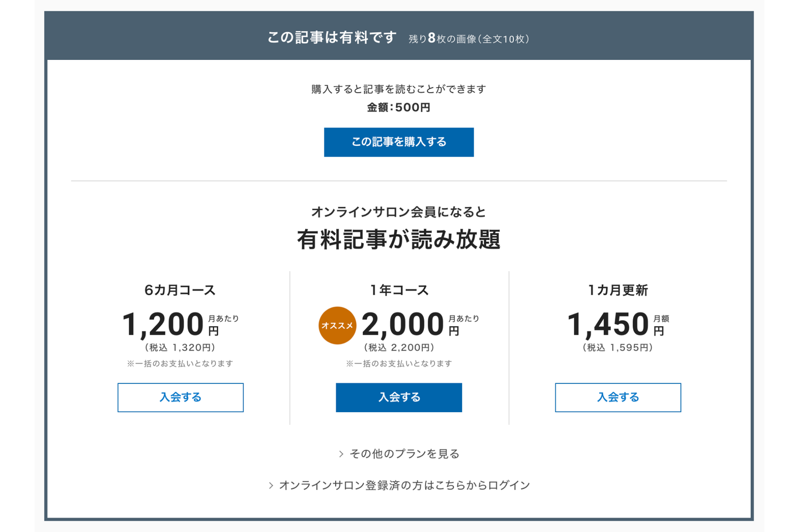This screenshot has width=799, height=532.
Task: Click the 金額:500円 price label
Action: pos(398,108)
